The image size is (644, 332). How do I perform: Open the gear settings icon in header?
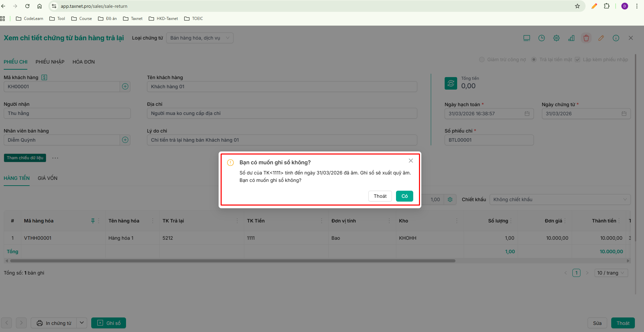coord(556,38)
